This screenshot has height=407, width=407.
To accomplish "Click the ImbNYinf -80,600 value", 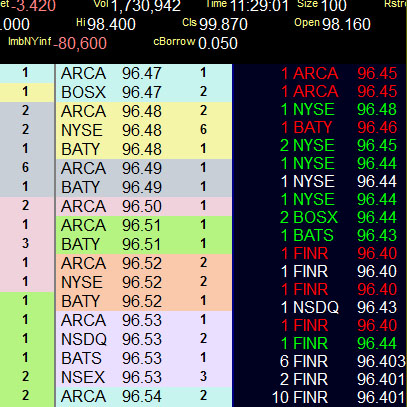I will click(x=81, y=43).
